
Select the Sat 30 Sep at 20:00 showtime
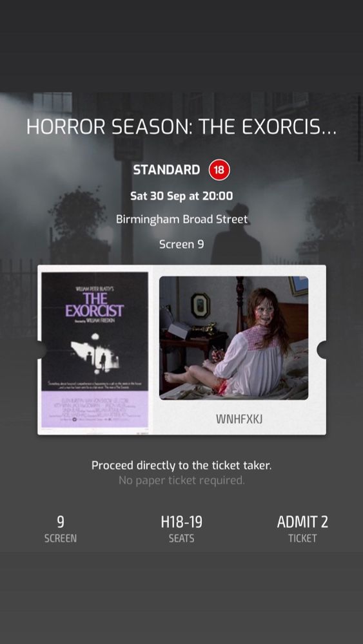pos(181,196)
